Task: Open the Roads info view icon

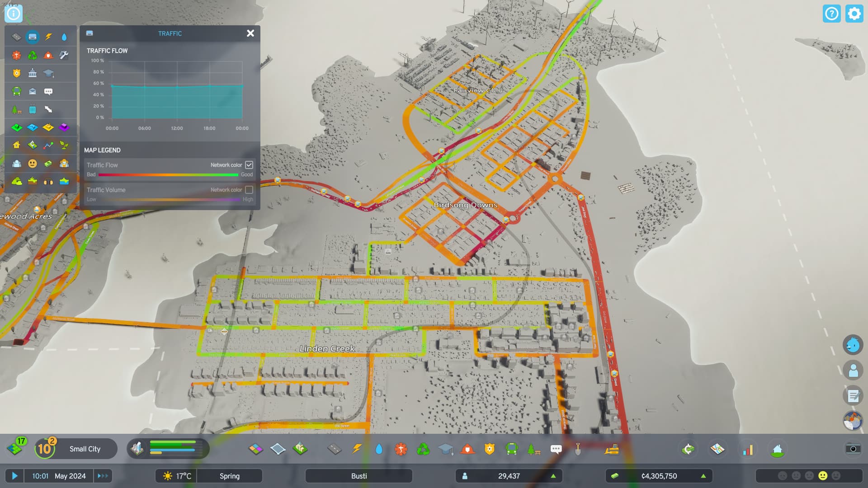Action: (x=16, y=37)
